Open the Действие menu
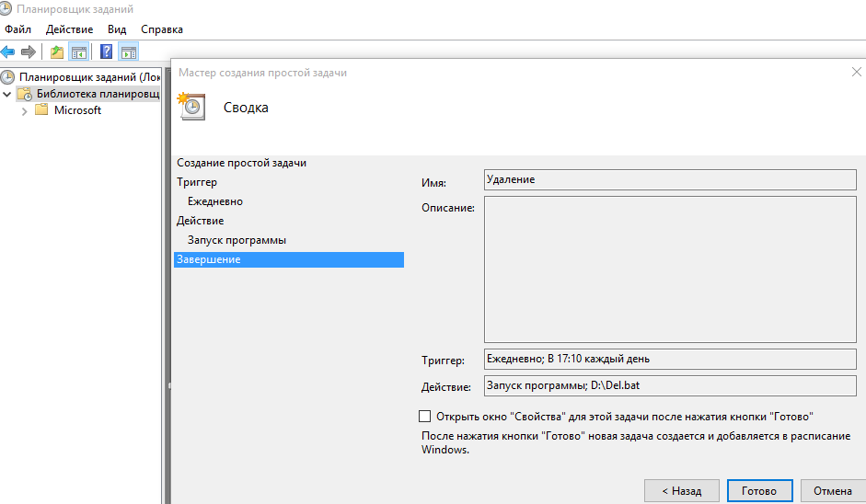This screenshot has height=504, width=866. tap(70, 29)
